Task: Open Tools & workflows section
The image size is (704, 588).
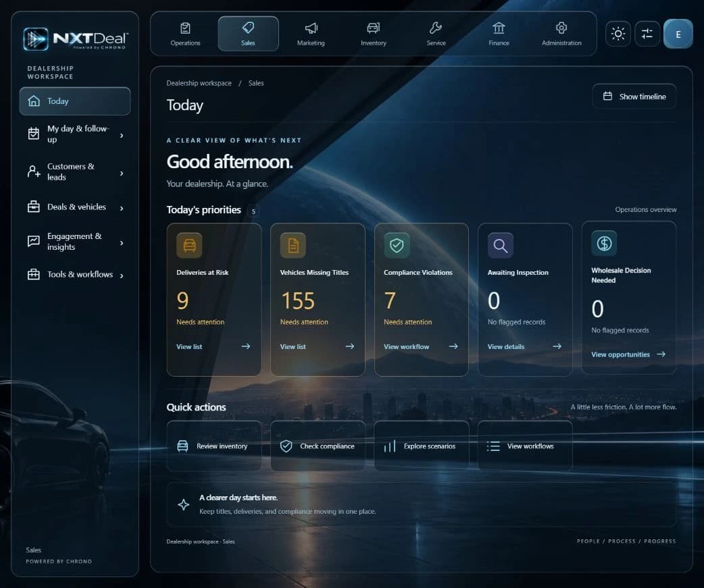Action: pos(75,275)
